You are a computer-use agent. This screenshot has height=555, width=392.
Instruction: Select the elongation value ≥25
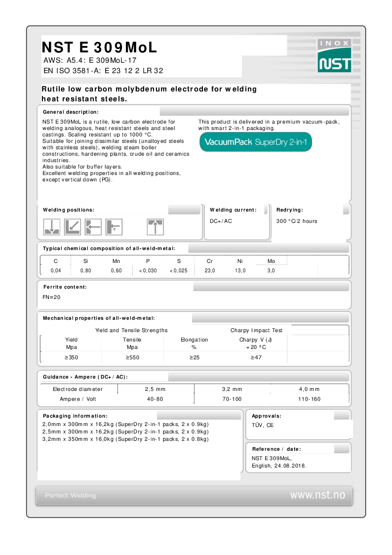click(x=195, y=357)
